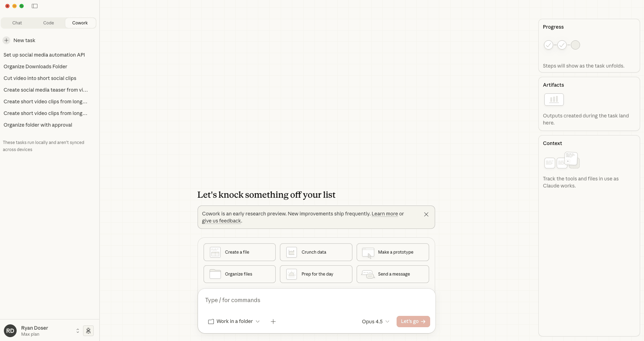Viewport: 644px width, 341px height.
Task: Switch to the Chat tab
Action: click(17, 23)
